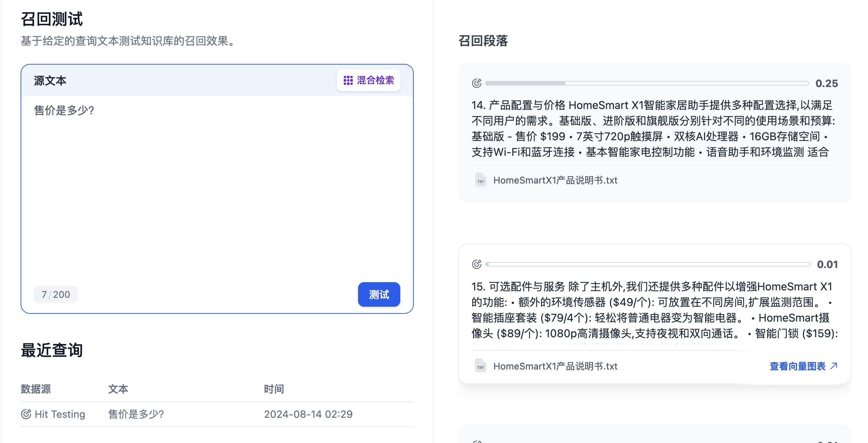Screen dimensions: 868x443
Task: Click the 混合检索 grid icon
Action: [348, 81]
